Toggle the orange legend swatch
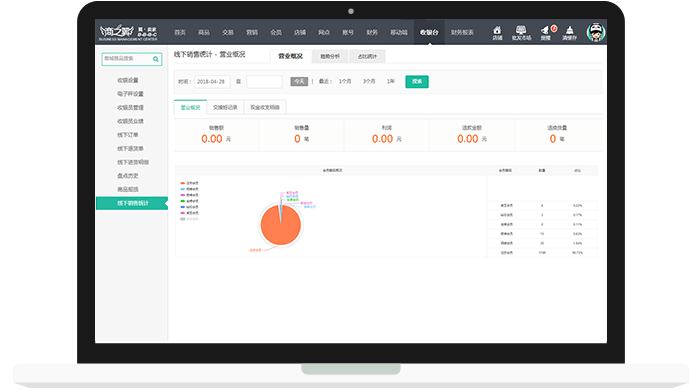 click(x=183, y=183)
